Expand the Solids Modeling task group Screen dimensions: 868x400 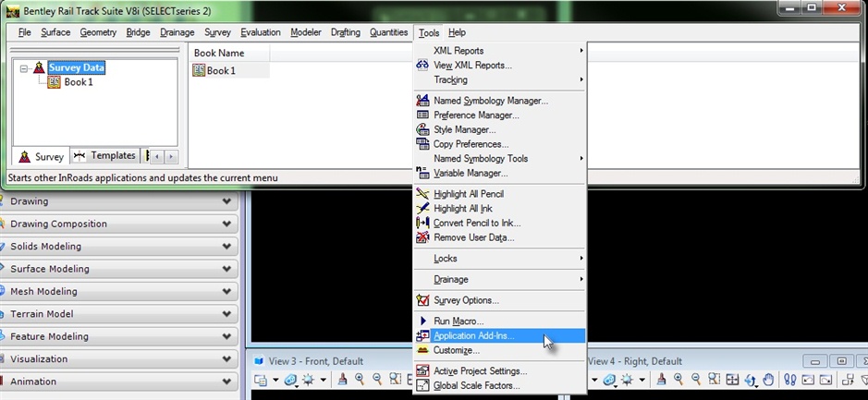226,247
